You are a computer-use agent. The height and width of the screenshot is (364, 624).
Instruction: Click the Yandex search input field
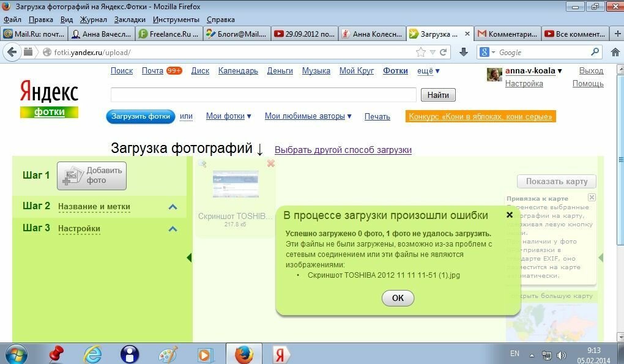click(x=263, y=95)
